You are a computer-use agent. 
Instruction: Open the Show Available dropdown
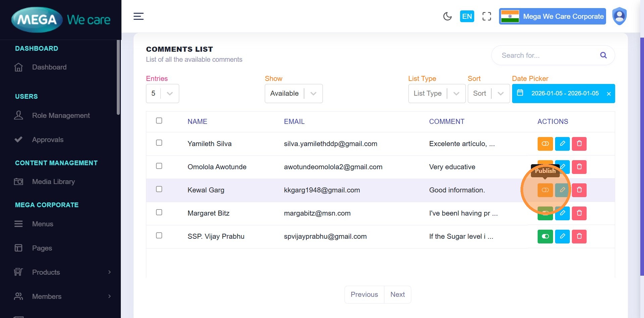pyautogui.click(x=293, y=93)
